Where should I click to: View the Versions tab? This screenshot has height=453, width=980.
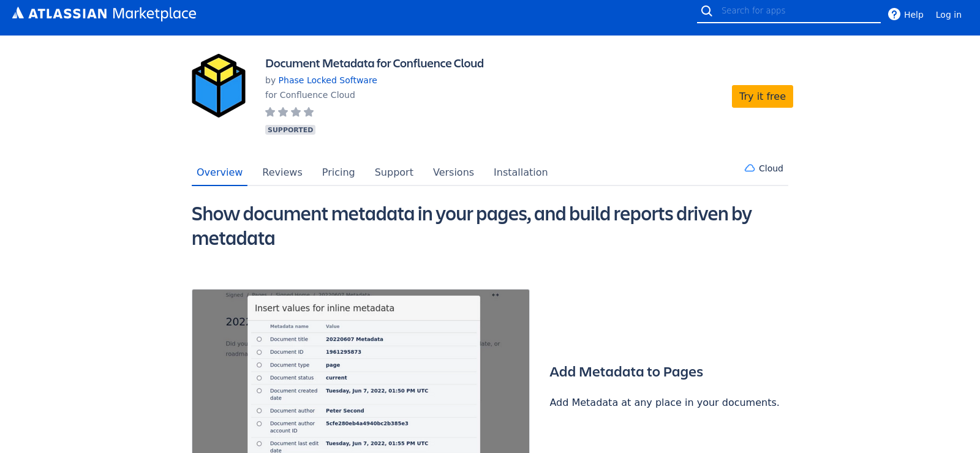453,173
